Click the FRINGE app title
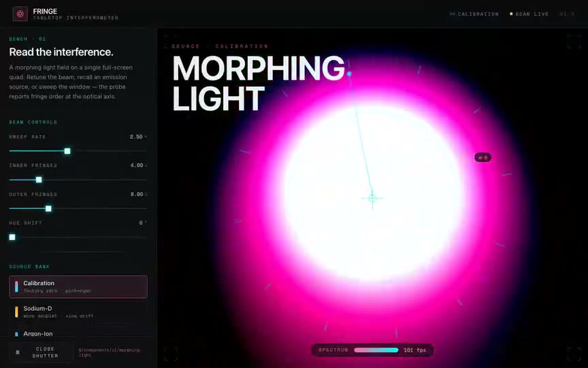The width and height of the screenshot is (588, 368). (x=45, y=12)
